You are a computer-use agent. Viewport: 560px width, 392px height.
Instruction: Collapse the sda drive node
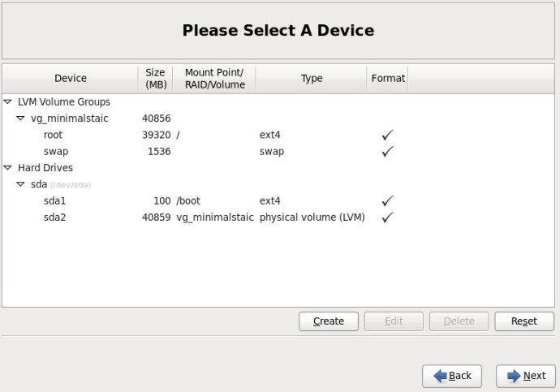20,184
